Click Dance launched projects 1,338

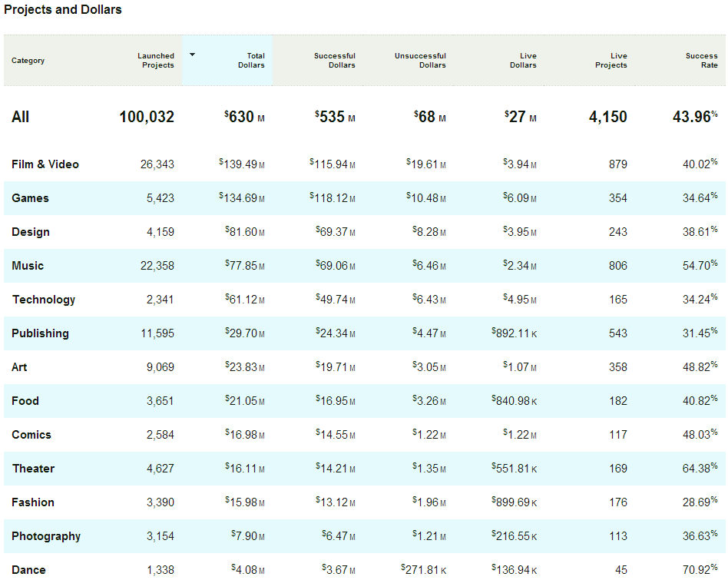point(160,570)
